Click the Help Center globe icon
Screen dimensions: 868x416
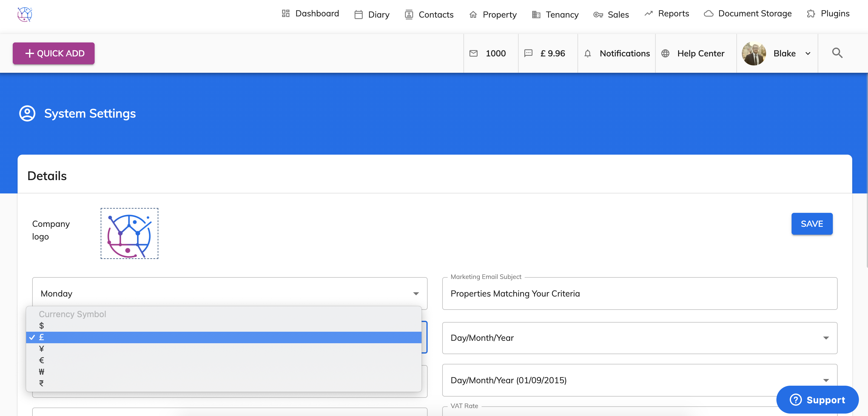pyautogui.click(x=665, y=54)
